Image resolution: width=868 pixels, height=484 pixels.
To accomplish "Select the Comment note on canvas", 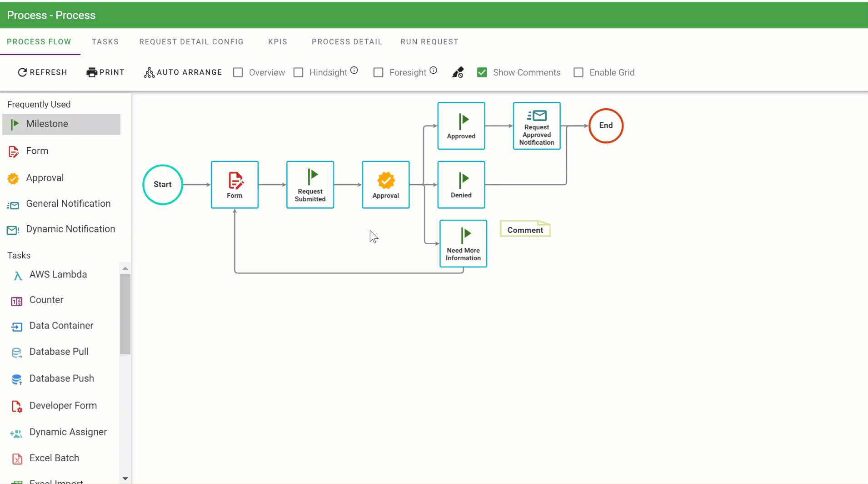I will coord(525,230).
